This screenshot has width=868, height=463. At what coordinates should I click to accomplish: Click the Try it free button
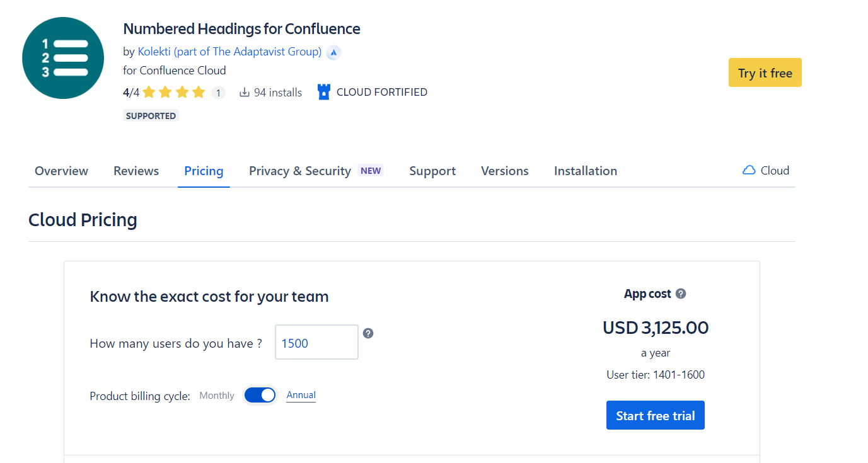click(765, 73)
